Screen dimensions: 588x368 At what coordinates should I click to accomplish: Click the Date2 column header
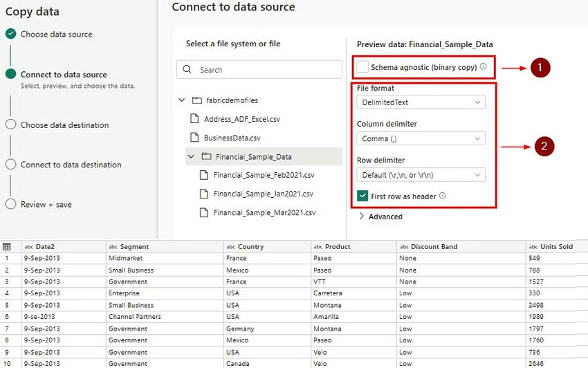coord(64,246)
